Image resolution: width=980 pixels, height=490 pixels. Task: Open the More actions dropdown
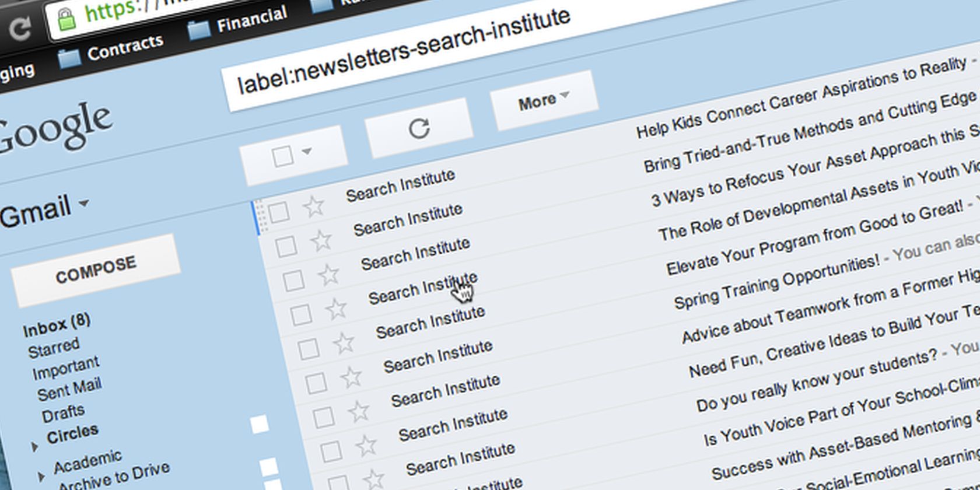[544, 101]
